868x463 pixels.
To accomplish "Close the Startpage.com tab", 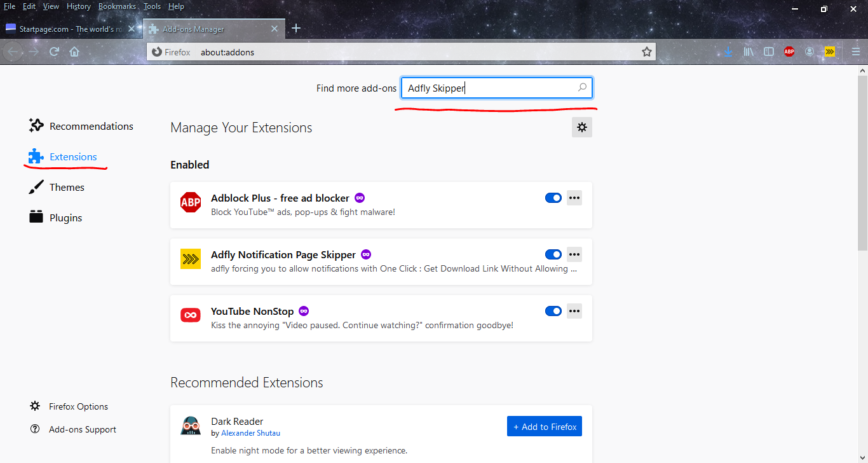I will [x=132, y=29].
